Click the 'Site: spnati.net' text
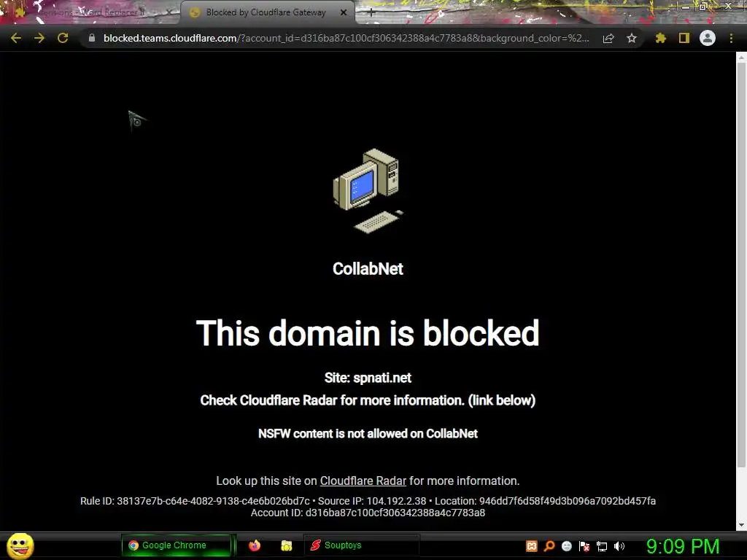Screen dimensions: 747x560 368,378
